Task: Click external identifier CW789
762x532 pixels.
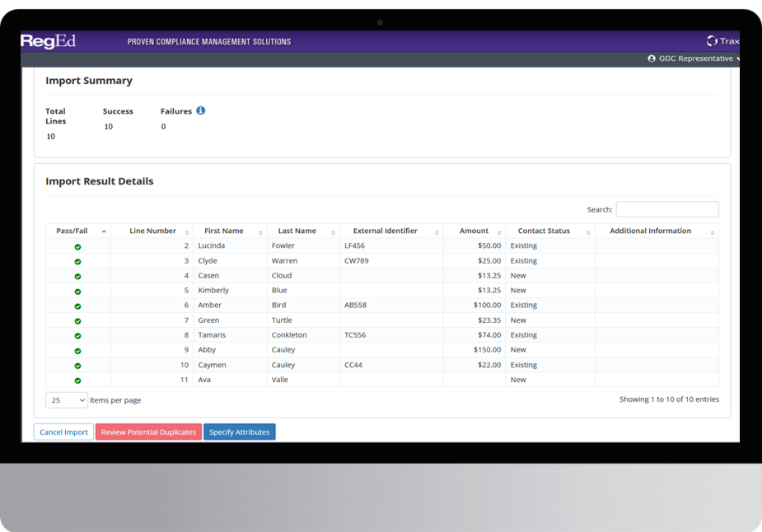Action: click(356, 260)
